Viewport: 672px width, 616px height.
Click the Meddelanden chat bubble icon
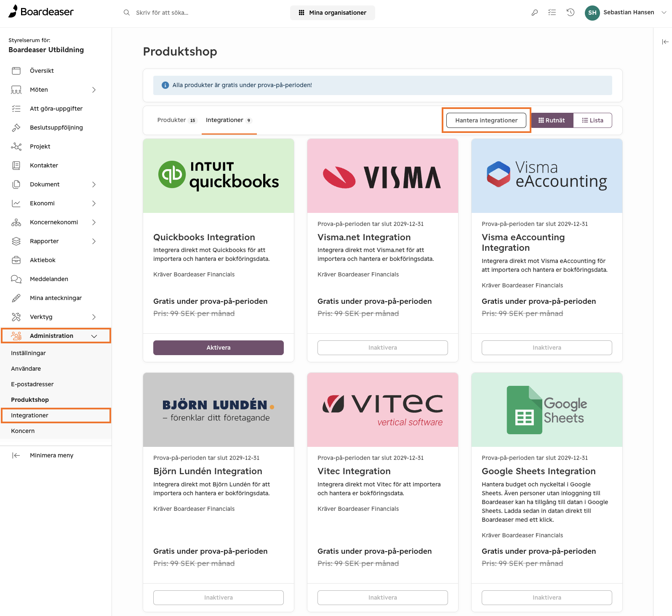coord(16,279)
